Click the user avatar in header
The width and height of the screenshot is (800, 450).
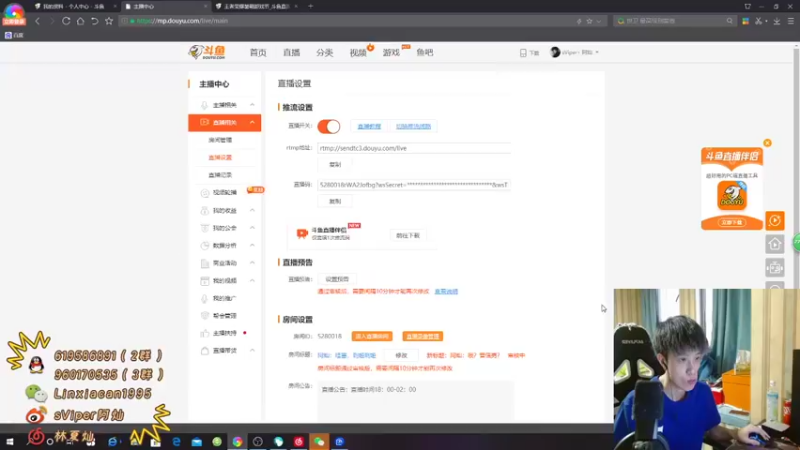coord(555,52)
